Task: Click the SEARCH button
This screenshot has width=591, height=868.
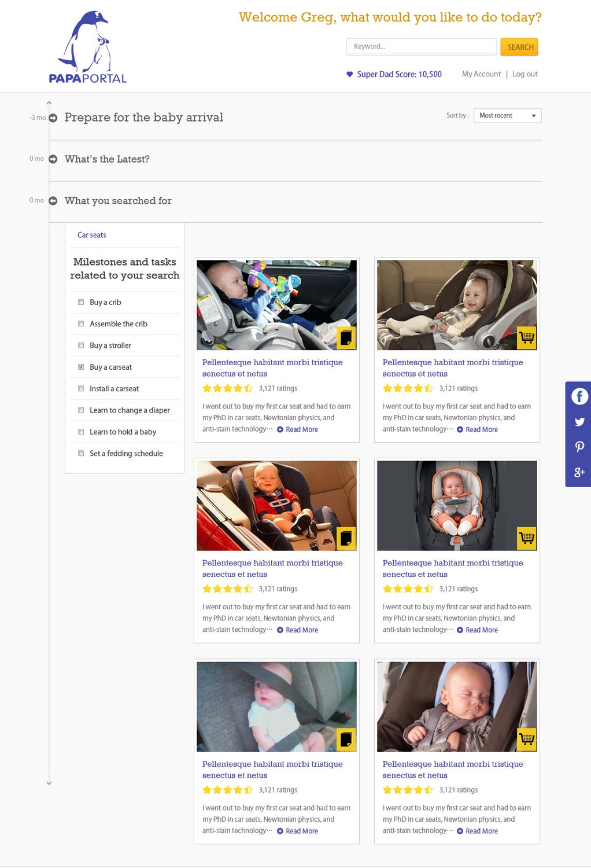Action: (519, 47)
